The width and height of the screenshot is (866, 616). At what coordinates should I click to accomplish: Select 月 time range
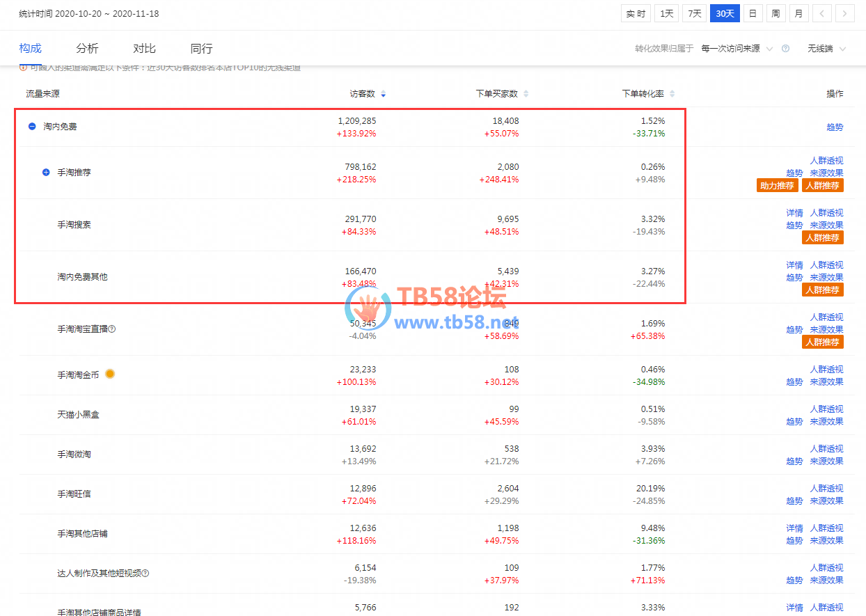(798, 13)
